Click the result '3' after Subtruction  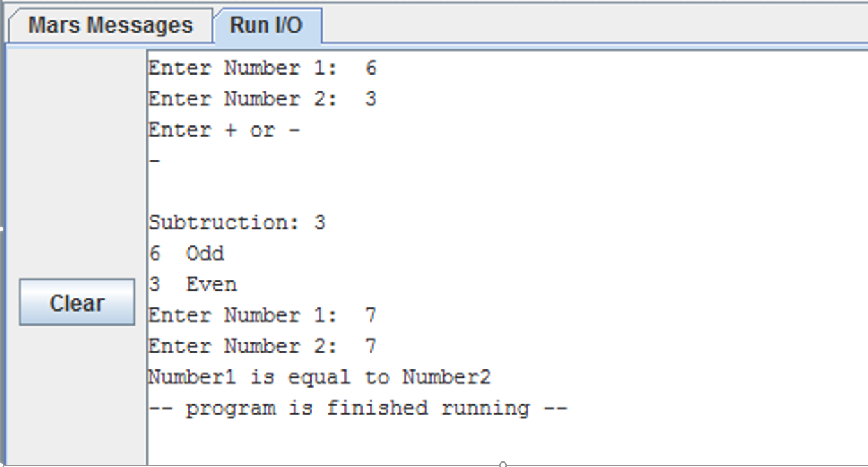(x=319, y=223)
